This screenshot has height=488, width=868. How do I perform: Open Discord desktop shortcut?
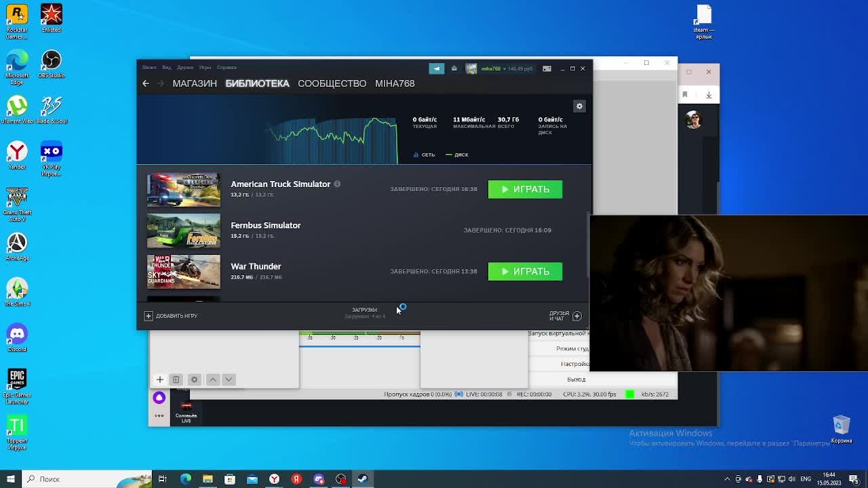(17, 338)
